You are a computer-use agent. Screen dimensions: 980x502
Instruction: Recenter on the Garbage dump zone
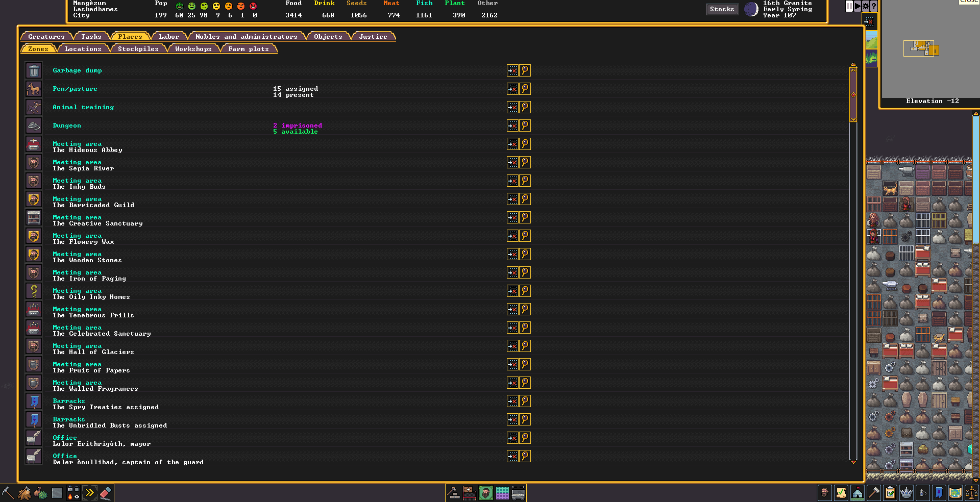point(512,70)
